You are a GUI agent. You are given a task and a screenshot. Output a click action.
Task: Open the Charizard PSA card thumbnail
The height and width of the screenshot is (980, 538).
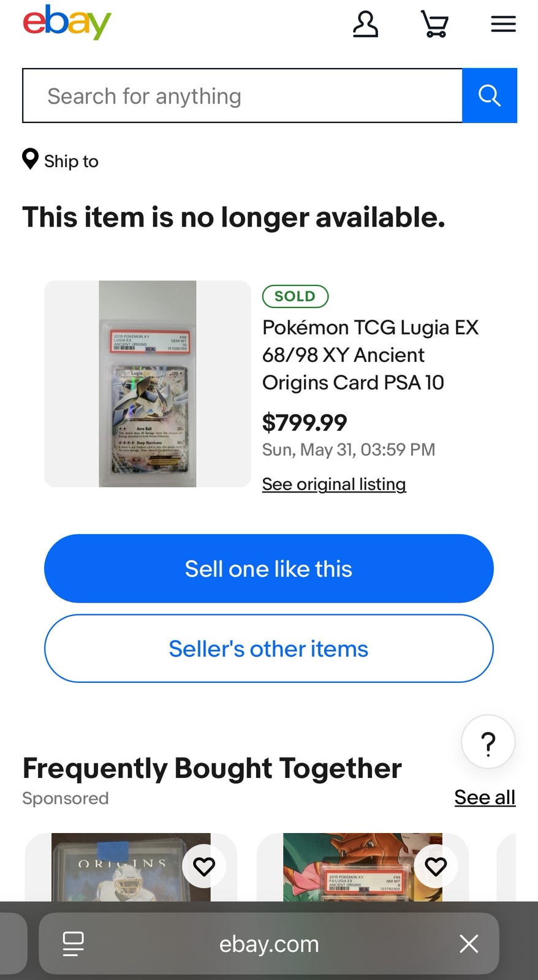pyautogui.click(x=363, y=867)
